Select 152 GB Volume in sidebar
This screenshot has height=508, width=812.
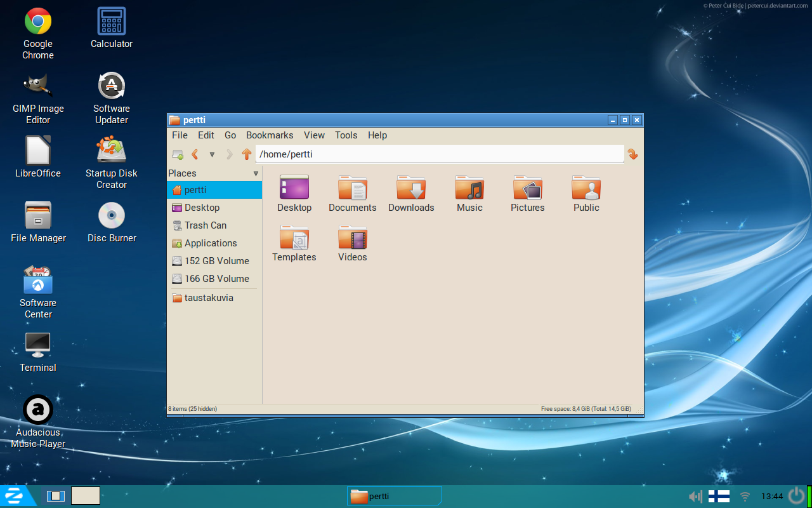pyautogui.click(x=216, y=261)
